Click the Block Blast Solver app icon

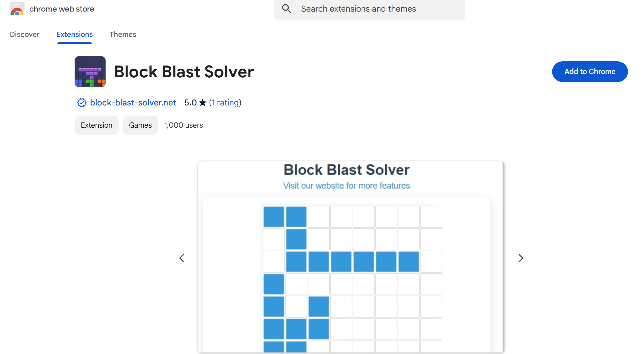(90, 71)
